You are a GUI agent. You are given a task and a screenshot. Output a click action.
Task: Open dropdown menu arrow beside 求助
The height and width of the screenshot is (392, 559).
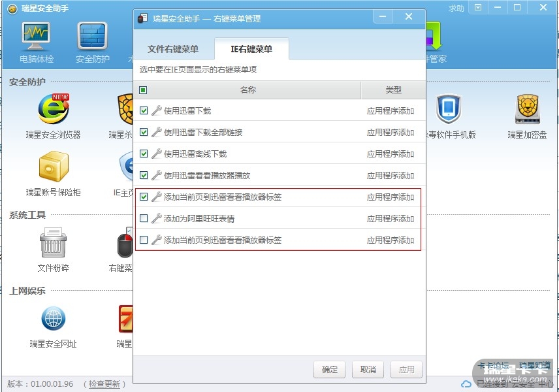pos(478,7)
